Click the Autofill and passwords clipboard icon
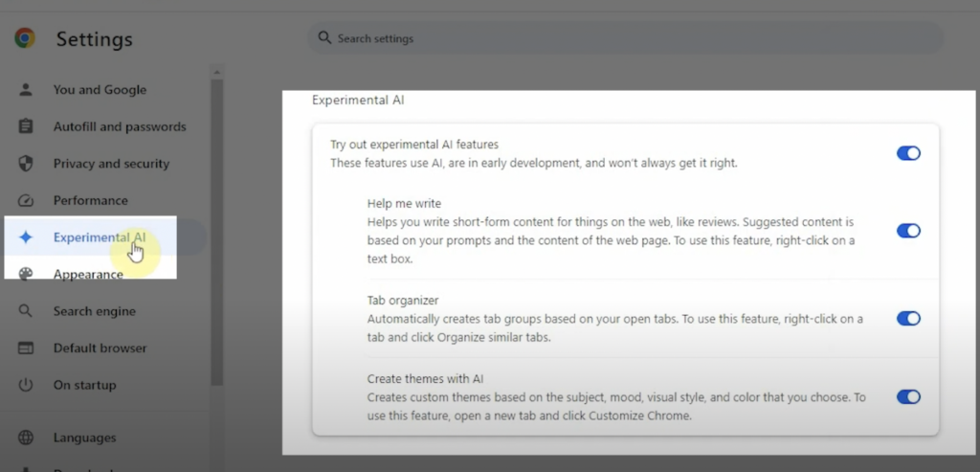Viewport: 980px width, 472px height. pos(26,126)
